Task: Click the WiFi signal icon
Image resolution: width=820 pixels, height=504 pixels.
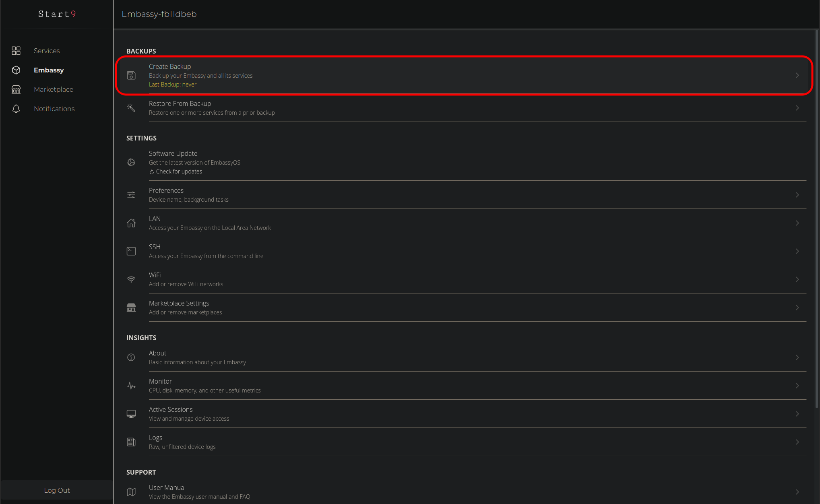Action: [x=131, y=279]
